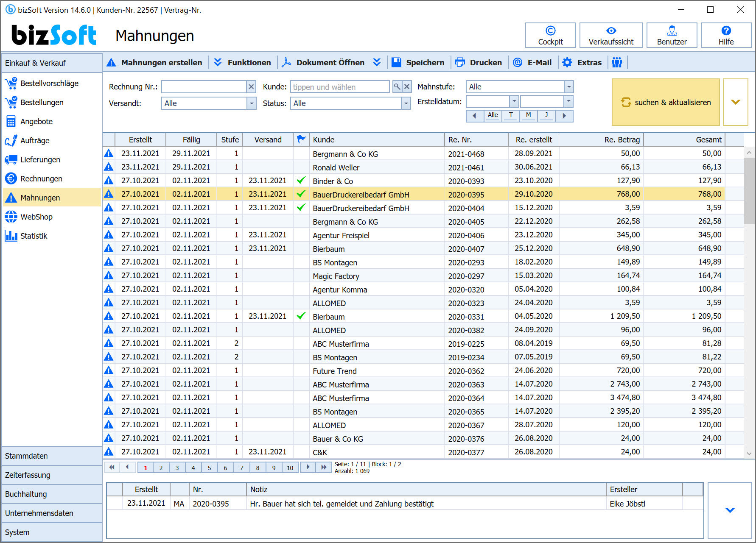The height and width of the screenshot is (543, 756).
Task: Go to next page arrow
Action: point(308,467)
